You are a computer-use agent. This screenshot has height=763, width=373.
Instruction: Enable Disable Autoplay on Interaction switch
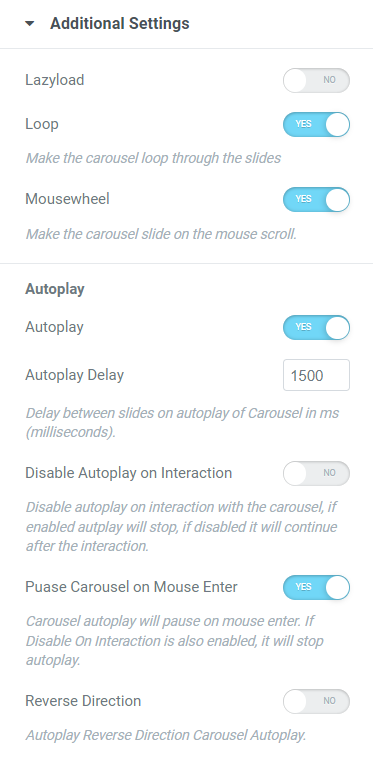(316, 473)
